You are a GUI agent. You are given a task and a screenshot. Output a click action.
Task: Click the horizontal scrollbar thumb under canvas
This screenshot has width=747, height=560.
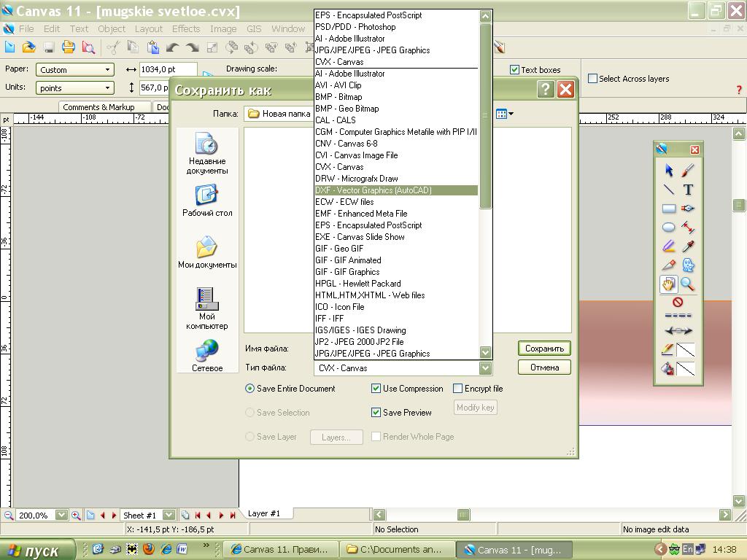[463, 514]
